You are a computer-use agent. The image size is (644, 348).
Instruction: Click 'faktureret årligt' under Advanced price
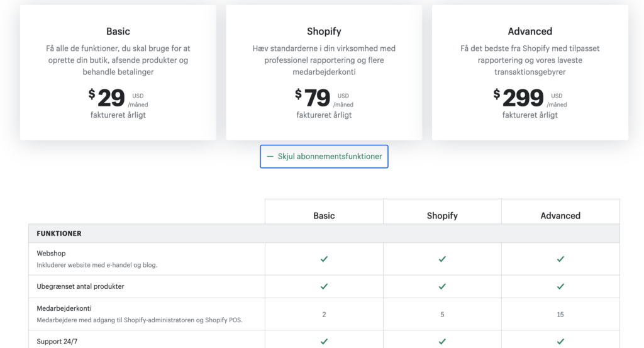pos(530,115)
